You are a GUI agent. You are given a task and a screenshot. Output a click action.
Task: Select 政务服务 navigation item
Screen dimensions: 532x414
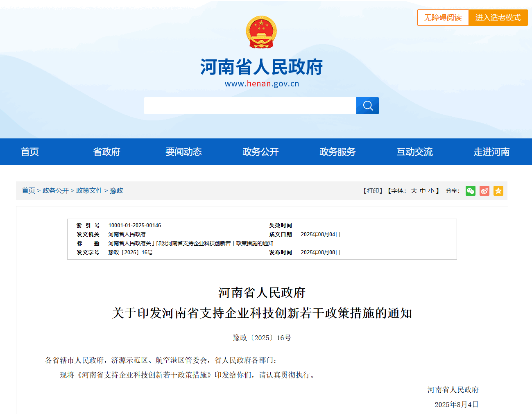point(337,152)
